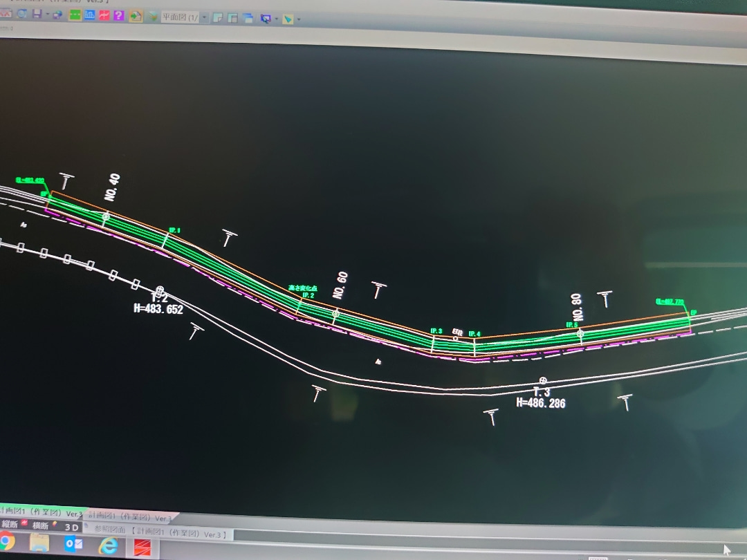Click the H=483. 652 elevation text

coord(158,309)
